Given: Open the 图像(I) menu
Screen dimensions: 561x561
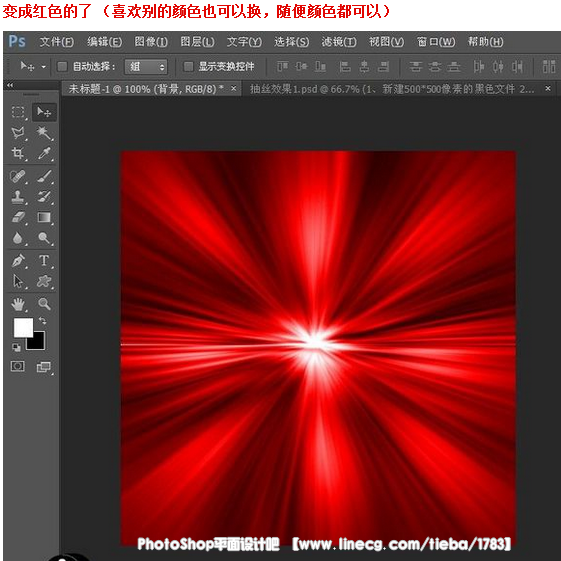Looking at the screenshot, I should tap(151, 42).
